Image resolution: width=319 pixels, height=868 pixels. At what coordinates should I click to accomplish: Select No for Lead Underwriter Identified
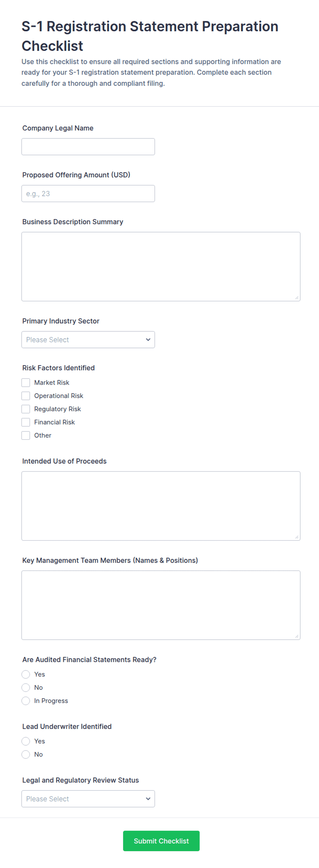click(26, 754)
